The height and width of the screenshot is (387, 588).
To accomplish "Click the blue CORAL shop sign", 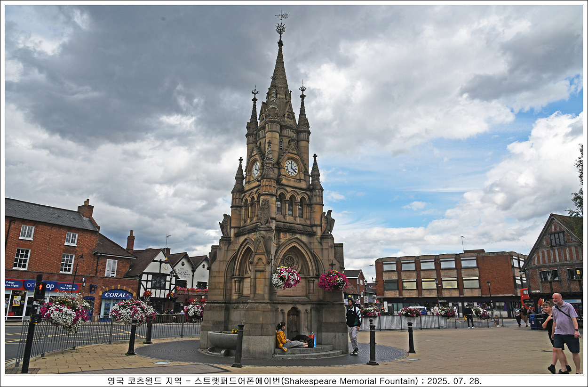I will pyautogui.click(x=117, y=295).
